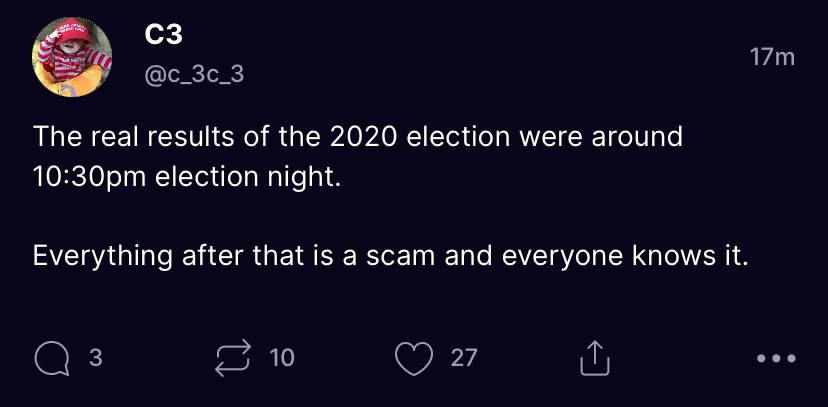Open the share options icon
This screenshot has width=828, height=407.
tap(594, 357)
